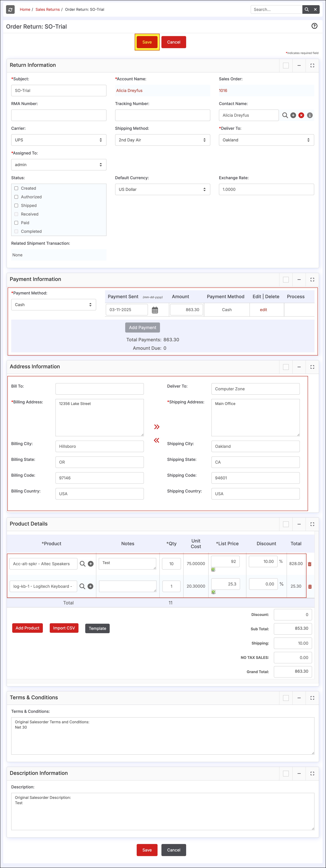326x868 pixels.
Task: Click the top Search input box
Action: (276, 9)
